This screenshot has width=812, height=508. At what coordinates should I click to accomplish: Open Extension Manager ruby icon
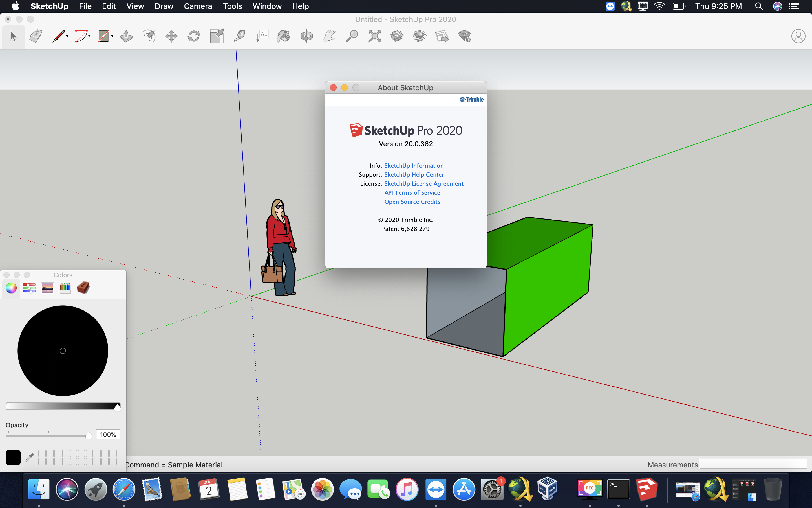(x=465, y=36)
